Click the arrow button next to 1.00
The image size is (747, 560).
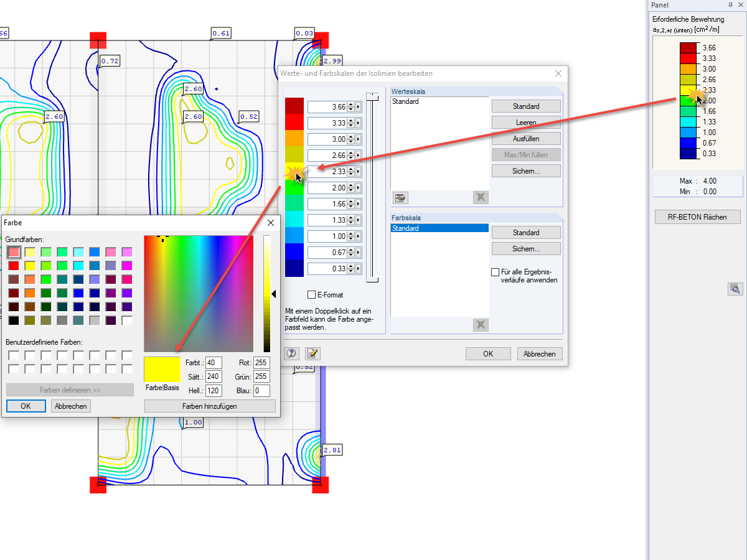coord(359,236)
